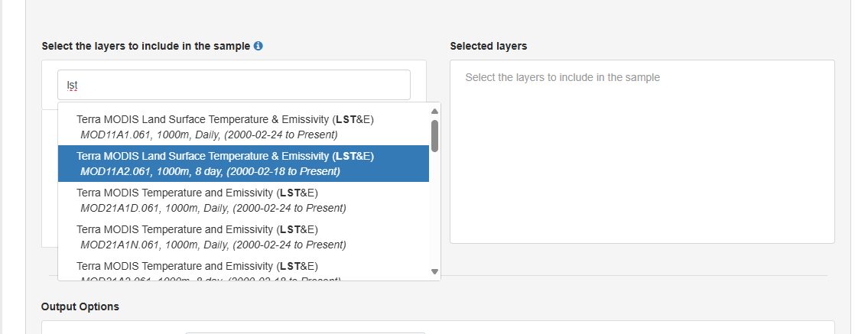Click scrollbar track below the thumb

pyautogui.click(x=434, y=214)
